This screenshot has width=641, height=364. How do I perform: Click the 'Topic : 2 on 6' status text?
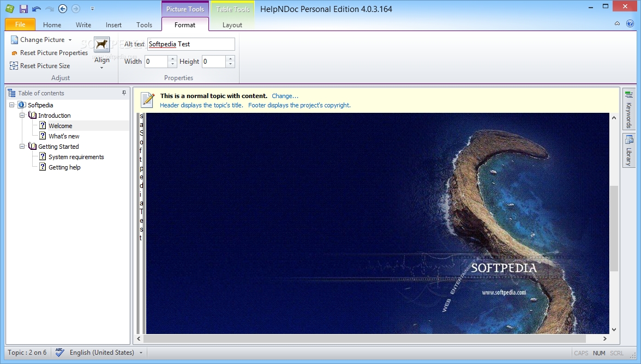(27, 353)
